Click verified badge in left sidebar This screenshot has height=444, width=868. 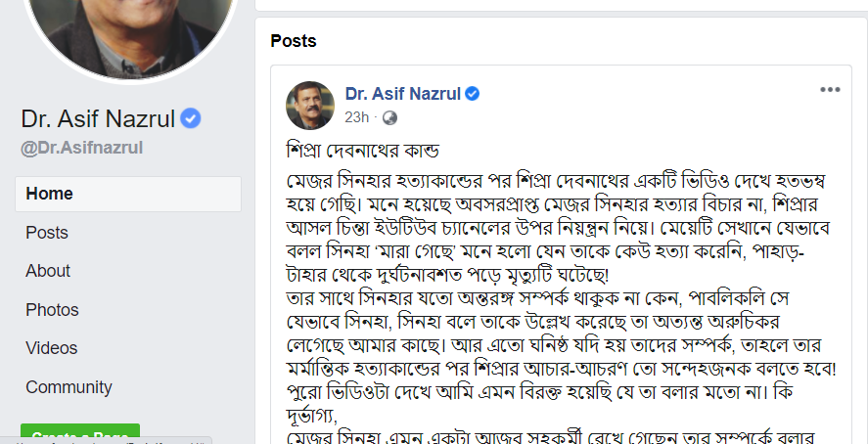191,119
